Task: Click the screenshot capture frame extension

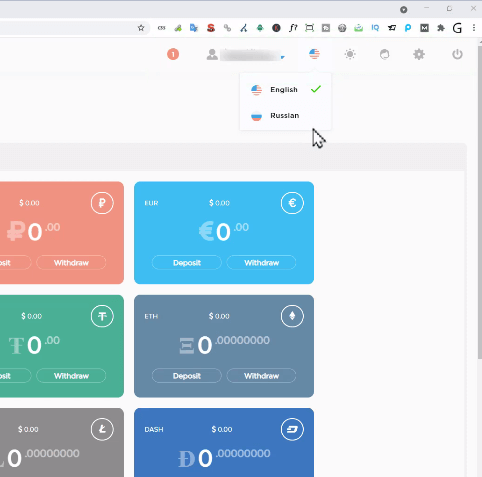Action: pyautogui.click(x=309, y=28)
